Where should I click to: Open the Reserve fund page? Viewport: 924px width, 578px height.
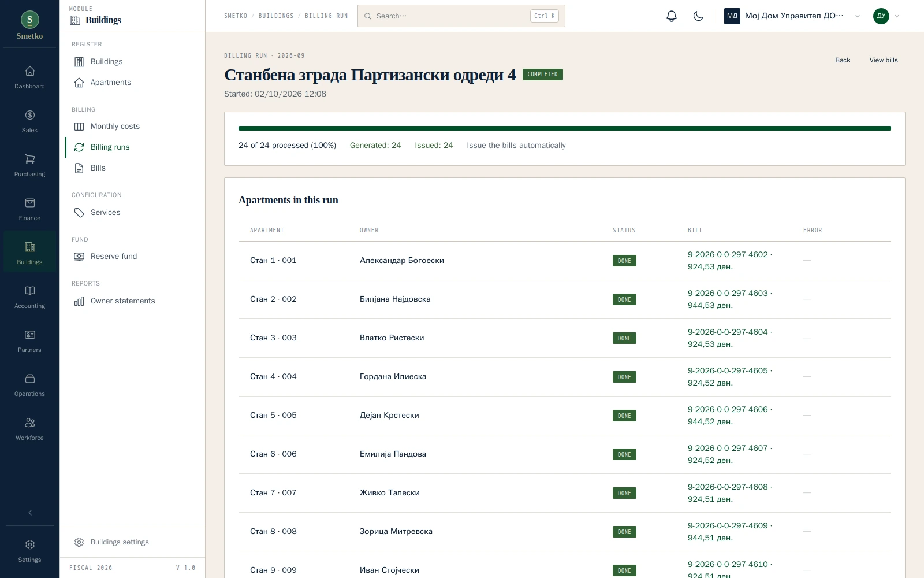click(x=132, y=256)
